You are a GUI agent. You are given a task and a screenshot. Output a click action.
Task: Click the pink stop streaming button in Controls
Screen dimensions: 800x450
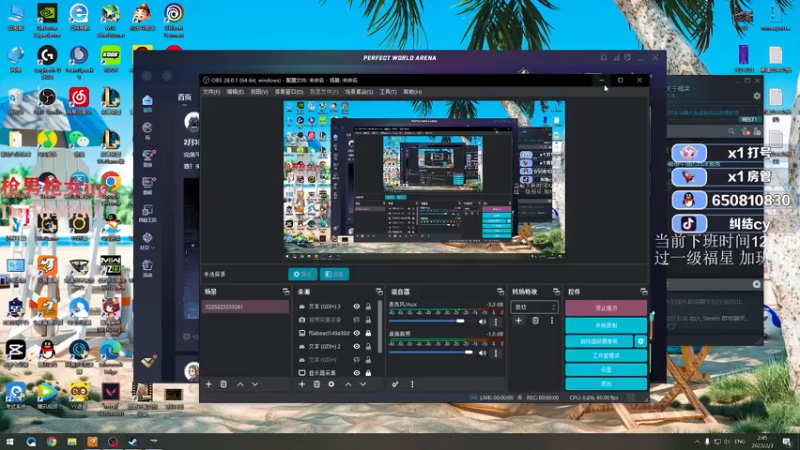coord(606,308)
